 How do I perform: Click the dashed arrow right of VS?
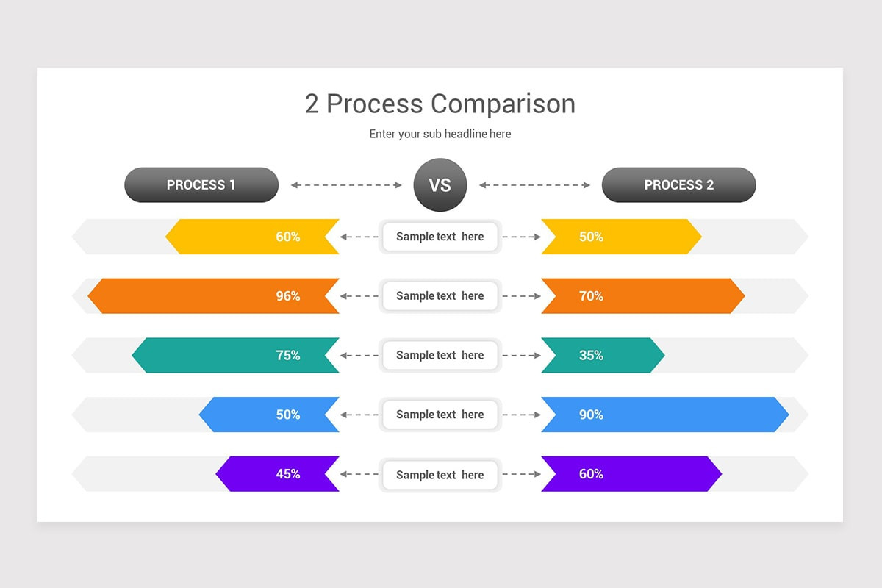534,185
